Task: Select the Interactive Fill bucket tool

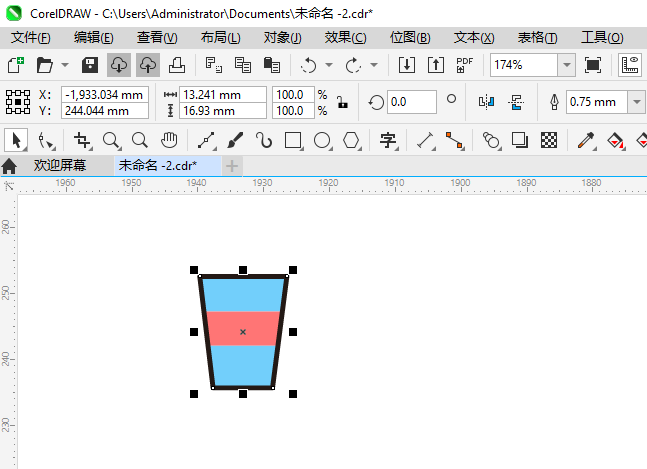Action: click(615, 140)
